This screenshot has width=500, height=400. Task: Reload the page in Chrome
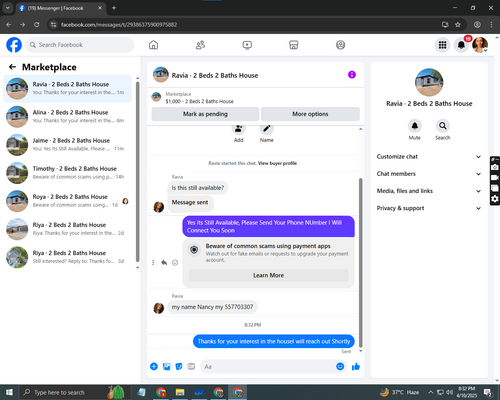tap(37, 25)
